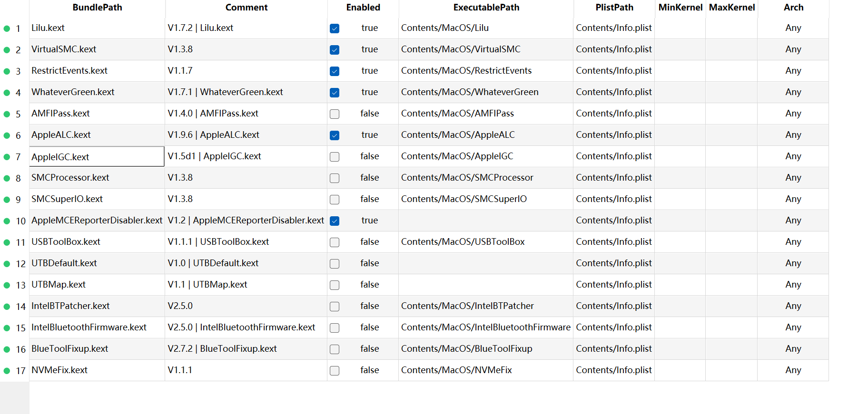Click comment 'V1.5d1 | AppleIGC.kext'

pyautogui.click(x=246, y=156)
